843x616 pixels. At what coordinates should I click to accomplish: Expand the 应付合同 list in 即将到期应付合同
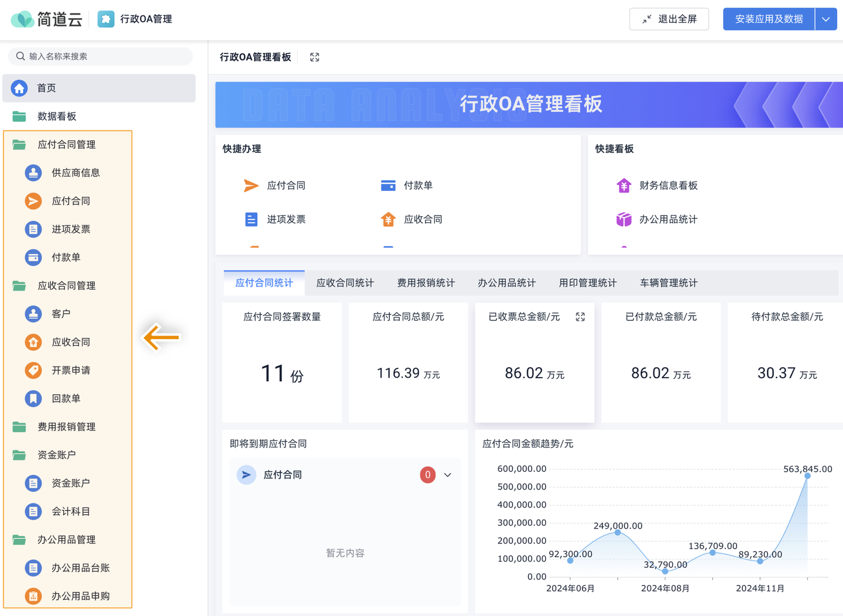click(448, 475)
